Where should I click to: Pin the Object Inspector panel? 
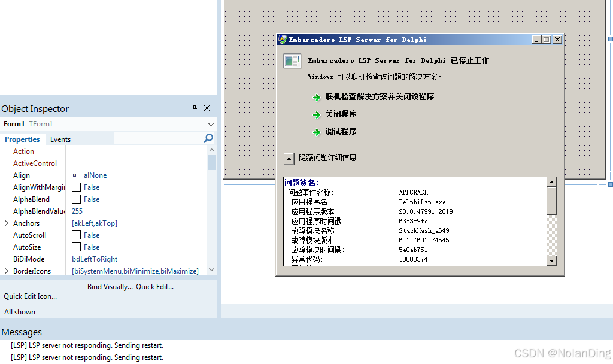[x=195, y=108]
